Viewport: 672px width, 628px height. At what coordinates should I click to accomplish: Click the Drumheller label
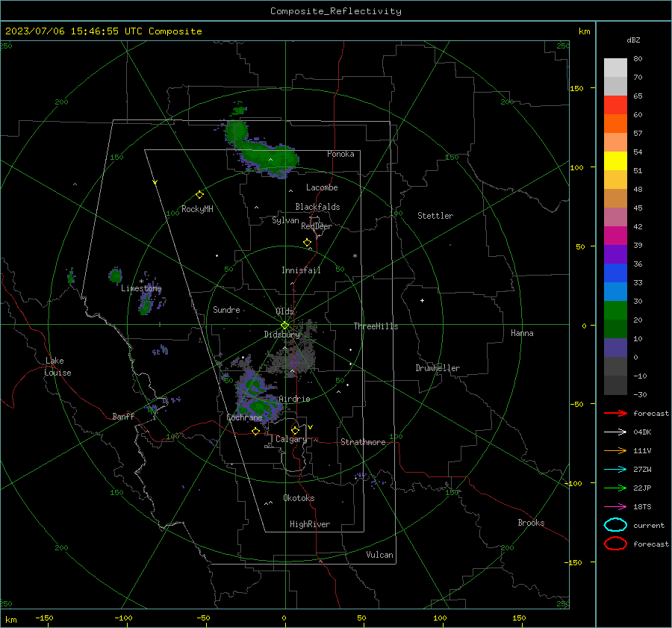pyautogui.click(x=438, y=368)
